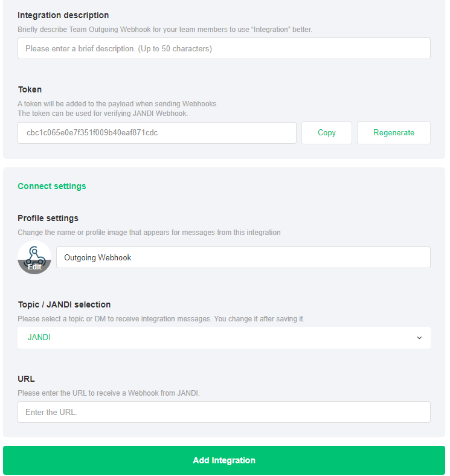Screen dimensions: 450x476
Task: Click the Edit overlay on profile picture
Action: [34, 266]
